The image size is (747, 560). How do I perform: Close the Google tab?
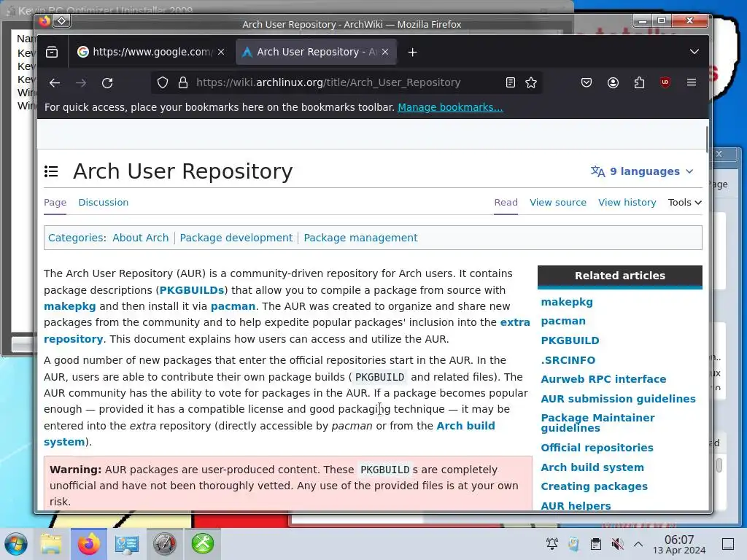(221, 52)
